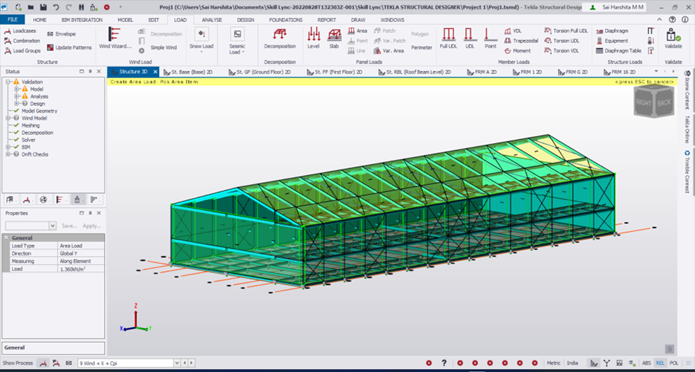695x372 pixels.
Task: Select the Full UDL member load
Action: coord(448,38)
